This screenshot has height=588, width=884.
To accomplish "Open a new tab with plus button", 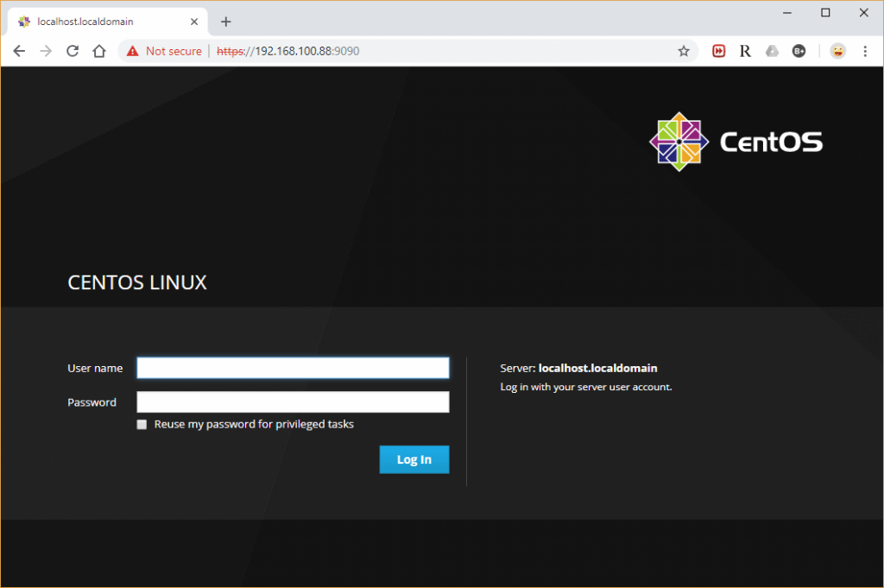I will pos(226,22).
